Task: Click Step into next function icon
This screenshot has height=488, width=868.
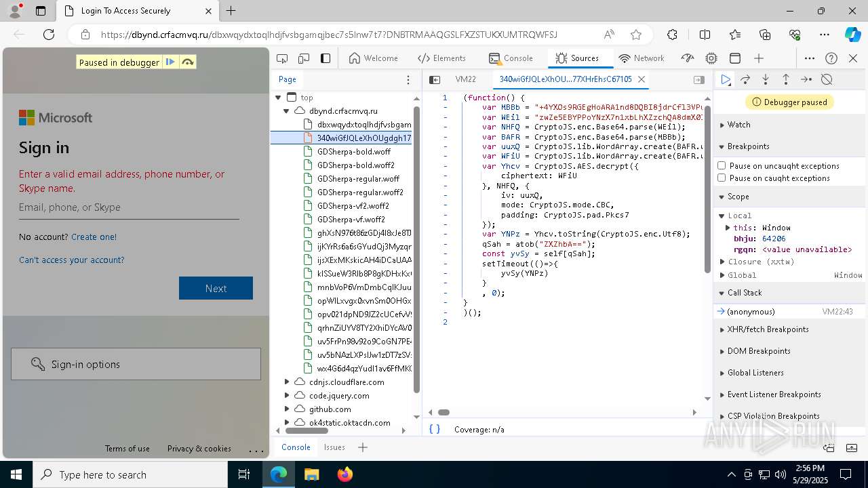Action: pos(766,79)
